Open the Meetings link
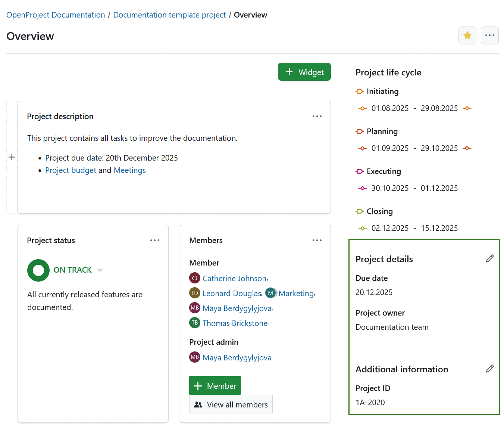504x425 pixels. [x=129, y=170]
